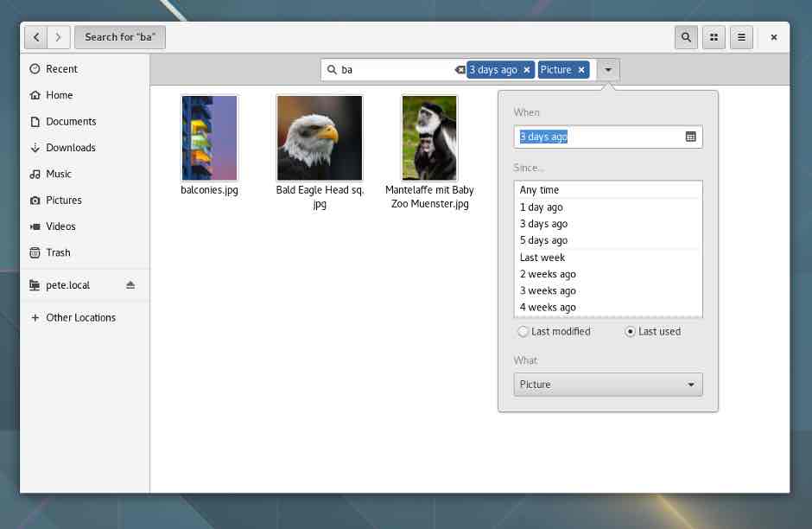812x529 pixels.
Task: Switch to grid view
Action: point(714,37)
